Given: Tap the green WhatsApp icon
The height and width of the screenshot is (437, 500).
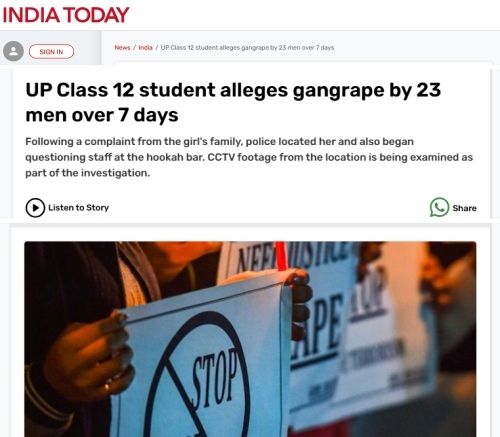Looking at the screenshot, I should pos(439,207).
